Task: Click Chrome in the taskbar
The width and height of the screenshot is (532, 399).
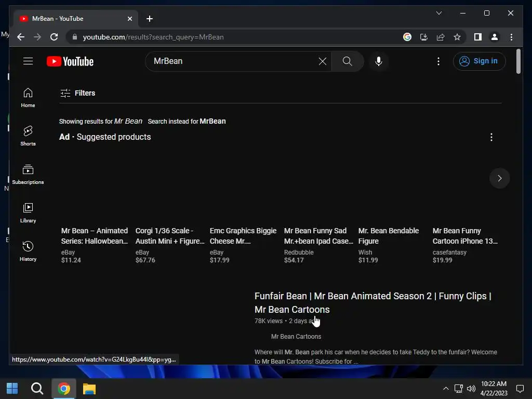Action: pos(63,389)
